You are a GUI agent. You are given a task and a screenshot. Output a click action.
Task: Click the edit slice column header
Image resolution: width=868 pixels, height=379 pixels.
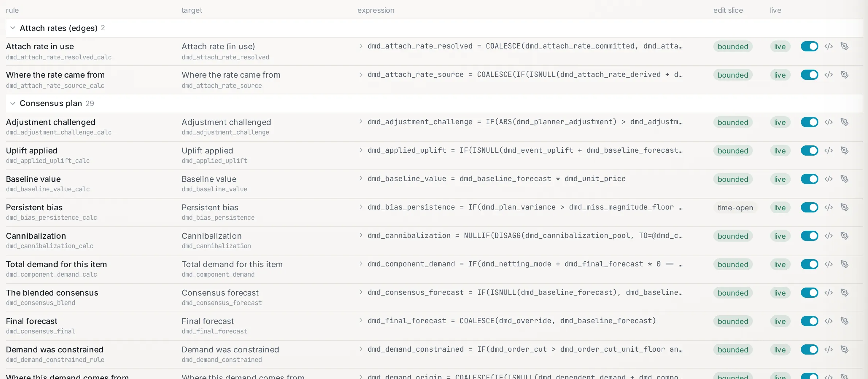pyautogui.click(x=728, y=10)
